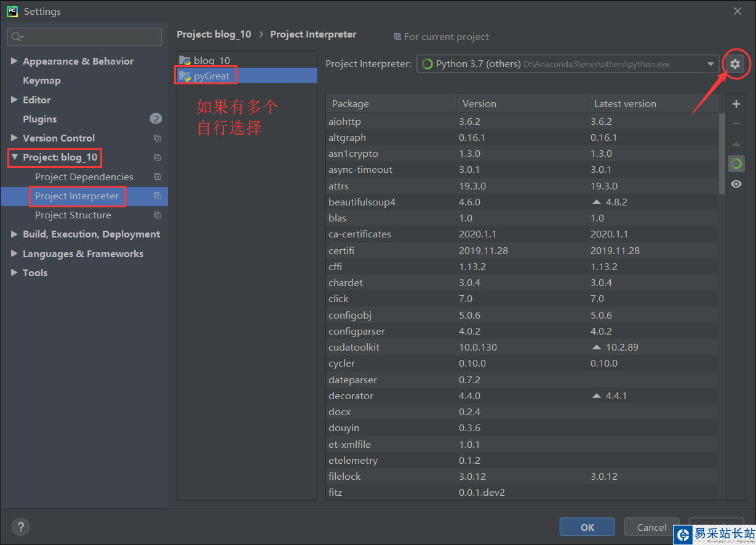Viewport: 756px width, 545px height.
Task: Sort by Package column header
Action: pyautogui.click(x=391, y=103)
